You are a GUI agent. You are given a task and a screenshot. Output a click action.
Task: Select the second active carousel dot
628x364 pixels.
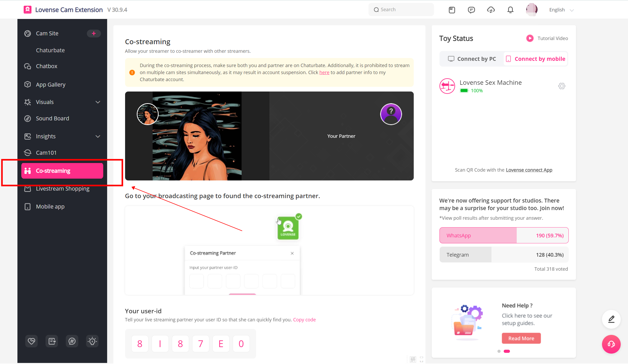(x=507, y=351)
